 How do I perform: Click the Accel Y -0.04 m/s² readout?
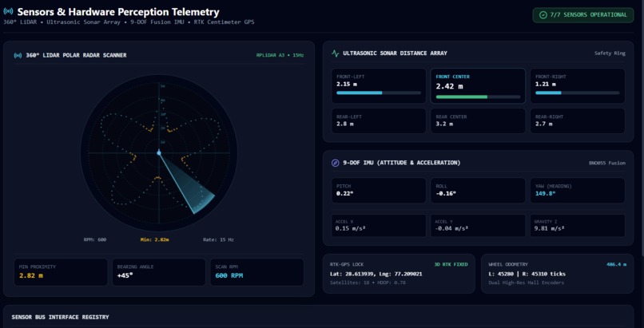pyautogui.click(x=478, y=225)
